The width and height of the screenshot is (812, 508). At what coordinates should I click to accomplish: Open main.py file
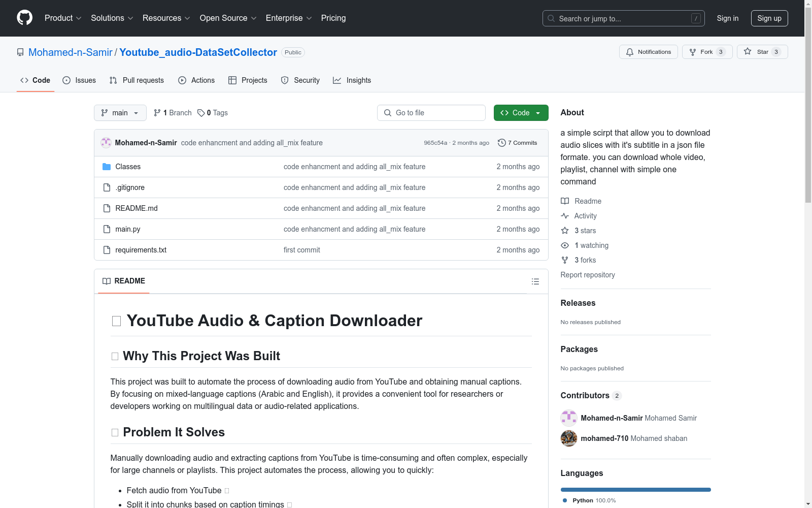point(128,229)
